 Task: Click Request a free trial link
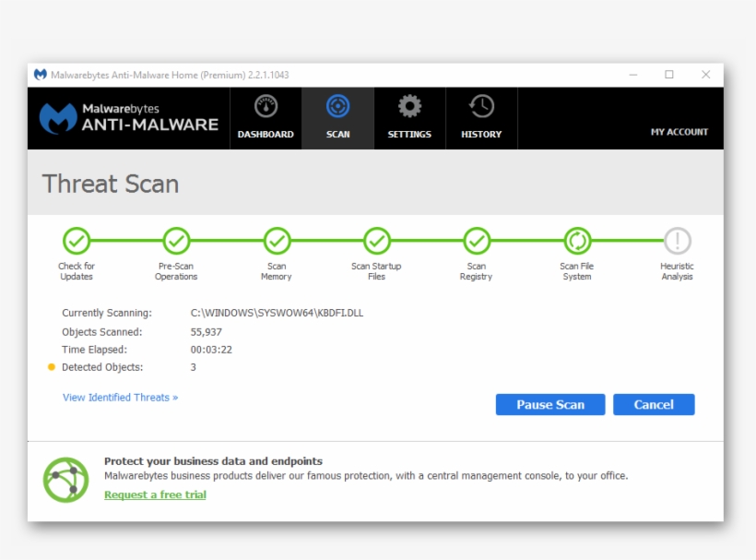(x=155, y=494)
